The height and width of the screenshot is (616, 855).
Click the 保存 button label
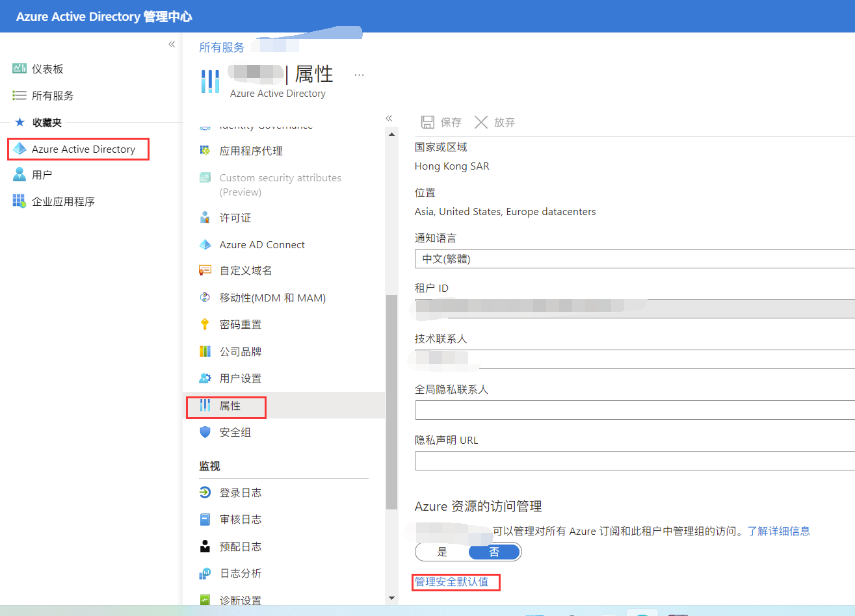click(451, 122)
